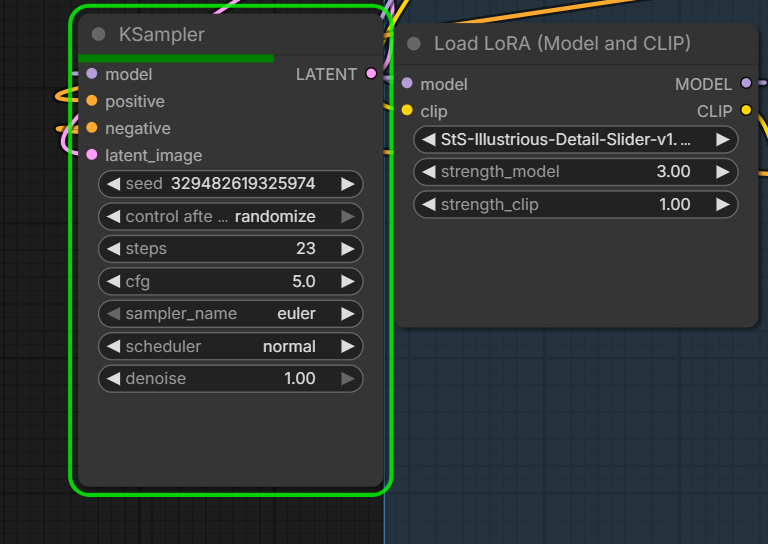This screenshot has width=768, height=544.
Task: Select next LoRA file with right arrow
Action: (722, 140)
